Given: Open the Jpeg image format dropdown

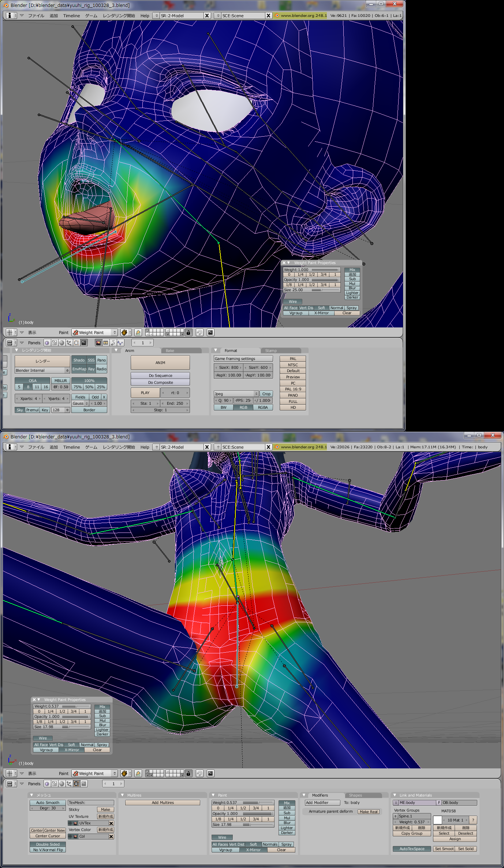Looking at the screenshot, I should pos(236,394).
